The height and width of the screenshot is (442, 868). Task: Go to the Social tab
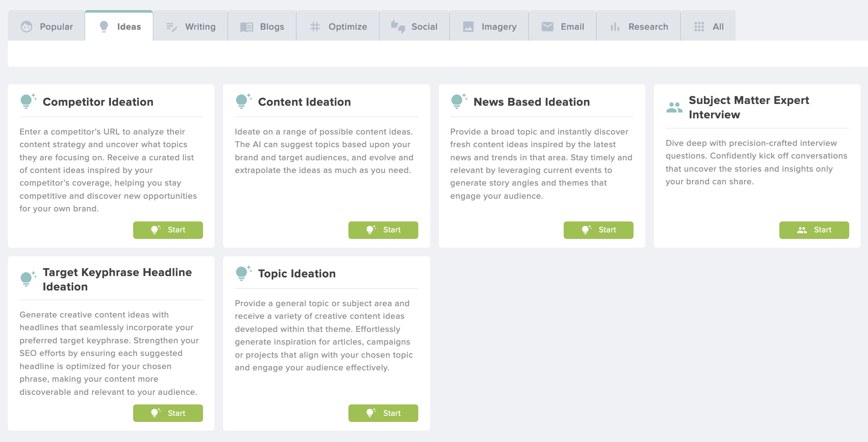(414, 27)
